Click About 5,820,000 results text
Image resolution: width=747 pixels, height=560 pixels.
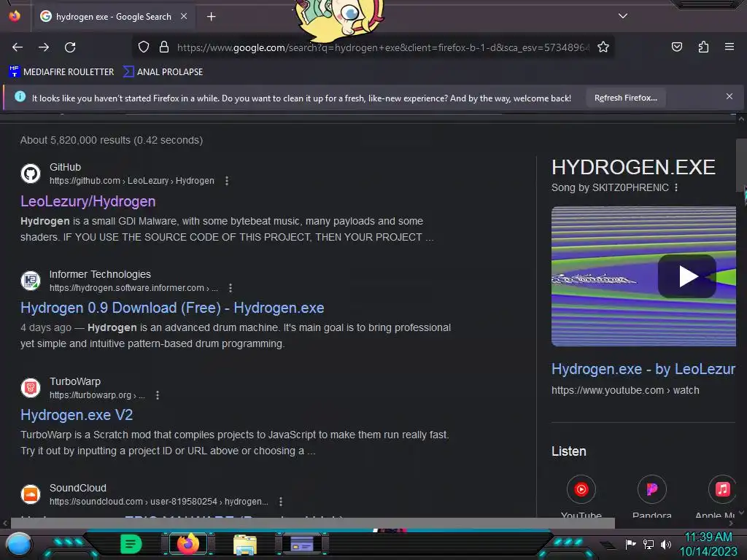[x=112, y=140]
